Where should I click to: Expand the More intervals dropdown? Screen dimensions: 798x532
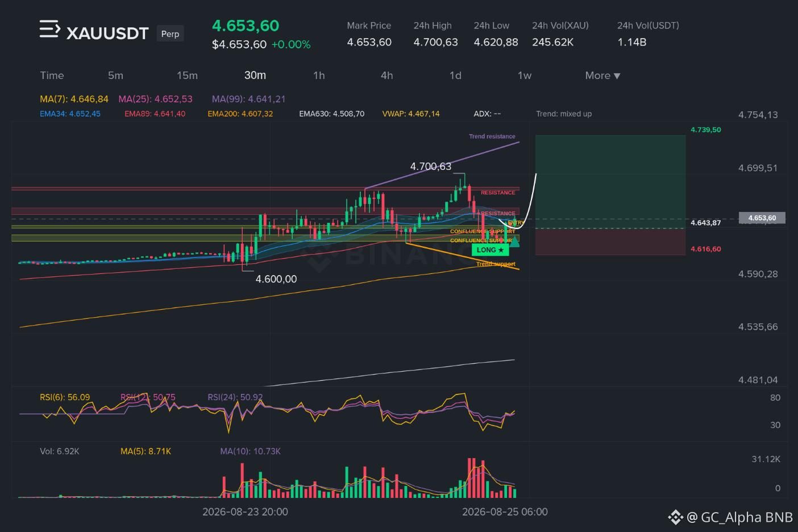[602, 76]
